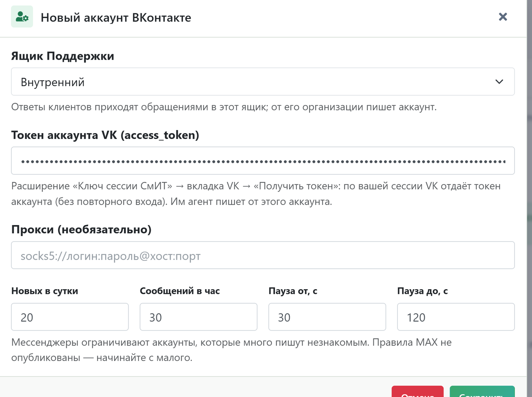Click the Пауза от, с field
This screenshot has width=532, height=397.
(x=327, y=317)
